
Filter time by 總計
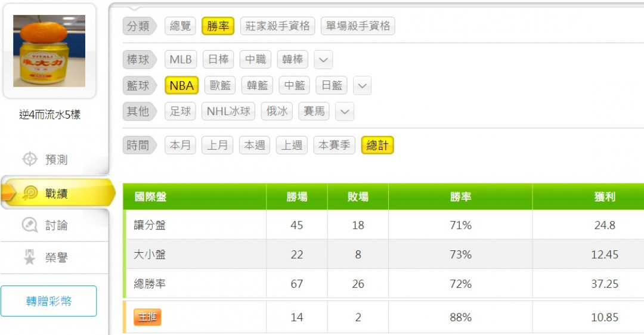point(377,145)
